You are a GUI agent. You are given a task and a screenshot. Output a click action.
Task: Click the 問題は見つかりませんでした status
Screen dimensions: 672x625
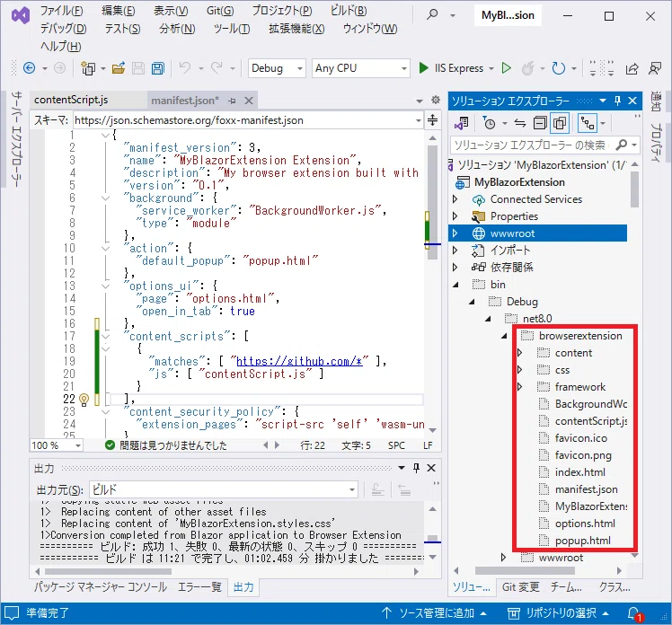[x=167, y=445]
